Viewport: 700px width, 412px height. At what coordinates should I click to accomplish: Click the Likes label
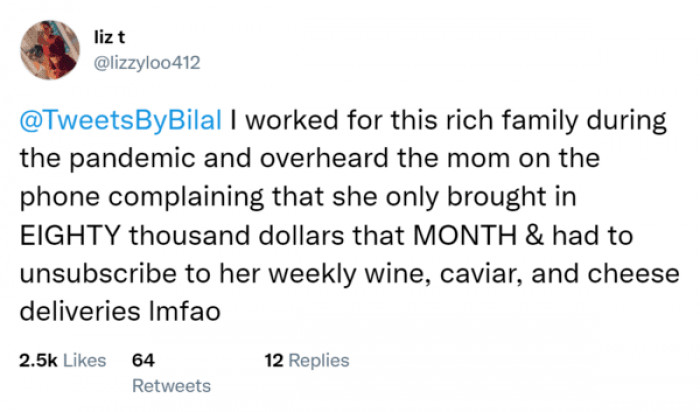85,360
